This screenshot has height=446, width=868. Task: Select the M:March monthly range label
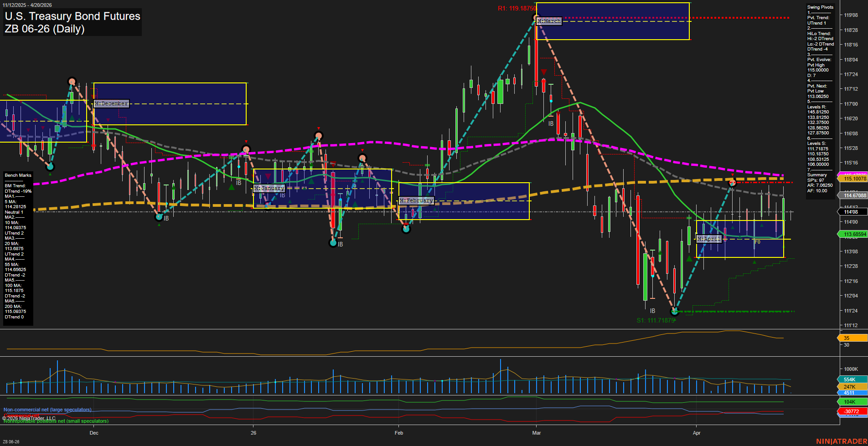coord(549,21)
